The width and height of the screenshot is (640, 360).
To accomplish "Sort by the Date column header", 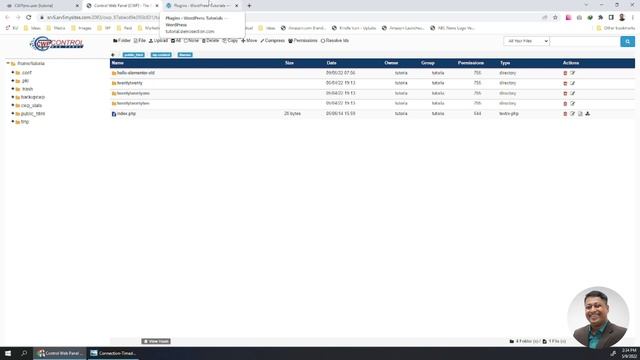I will coord(331,63).
